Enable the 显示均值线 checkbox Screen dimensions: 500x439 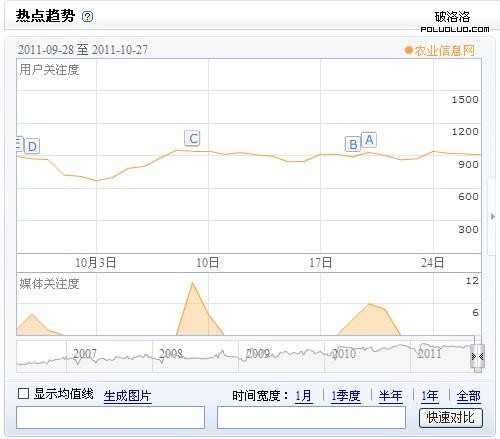click(23, 393)
